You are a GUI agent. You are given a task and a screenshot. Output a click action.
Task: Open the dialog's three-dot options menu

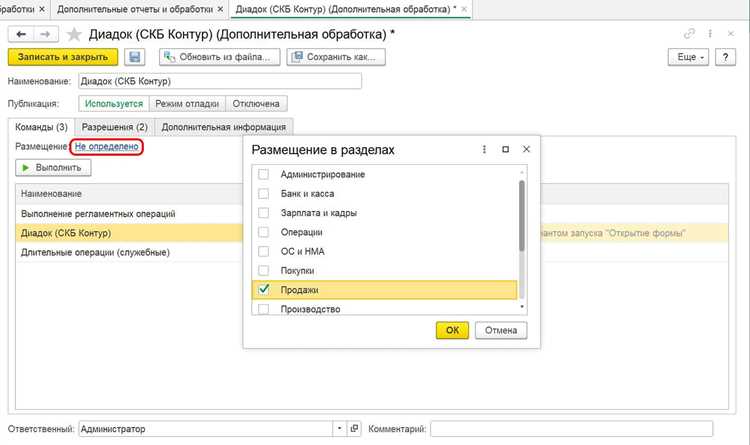point(484,149)
